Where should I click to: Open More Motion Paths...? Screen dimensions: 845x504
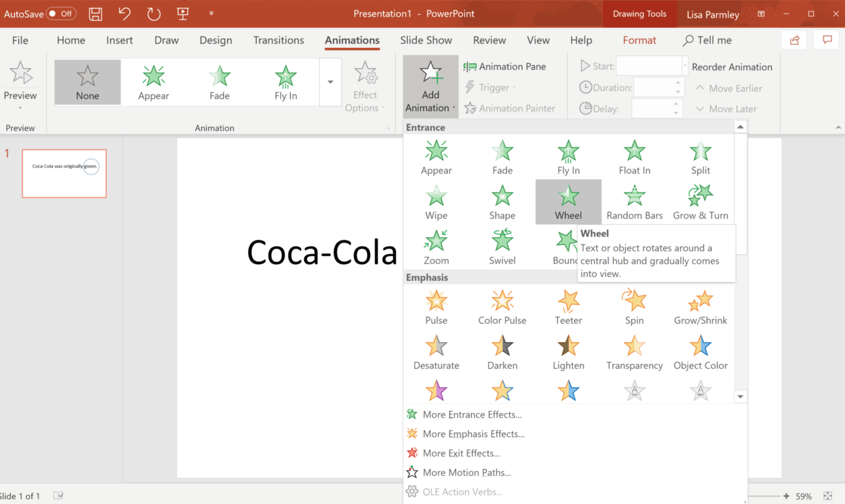point(575,472)
